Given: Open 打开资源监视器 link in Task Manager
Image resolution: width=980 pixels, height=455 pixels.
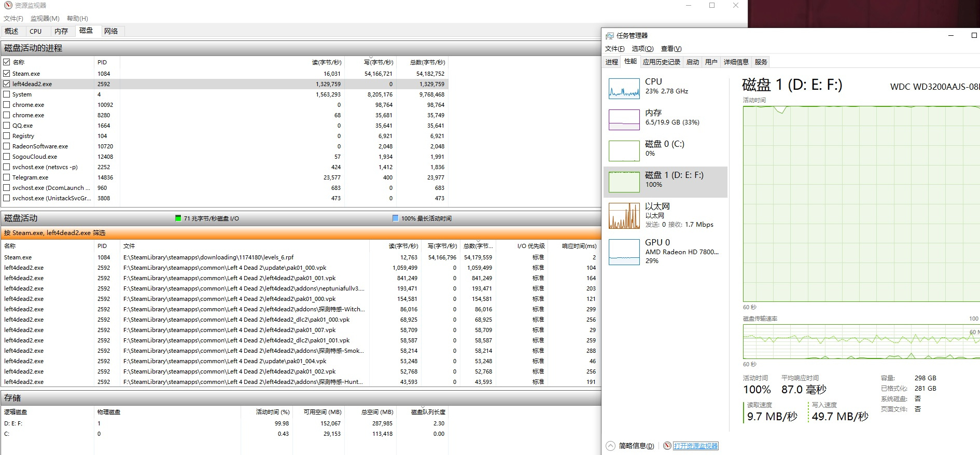Looking at the screenshot, I should [x=696, y=446].
